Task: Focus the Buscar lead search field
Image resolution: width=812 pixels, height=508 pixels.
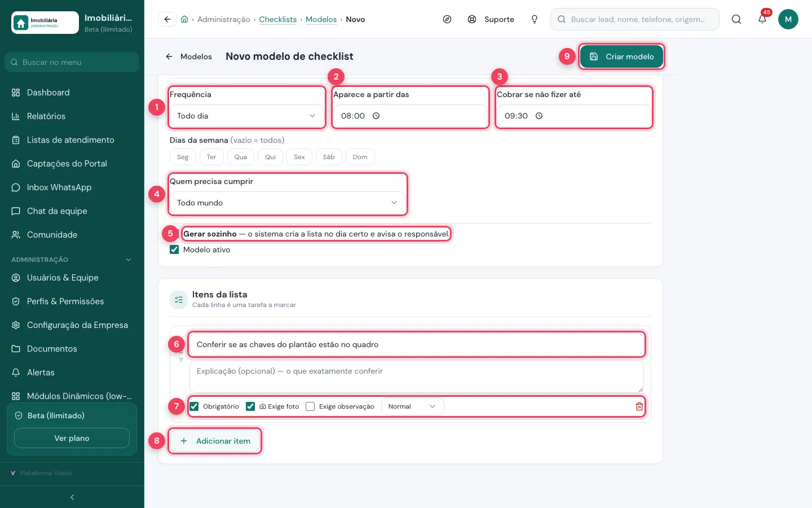Action: (635, 19)
